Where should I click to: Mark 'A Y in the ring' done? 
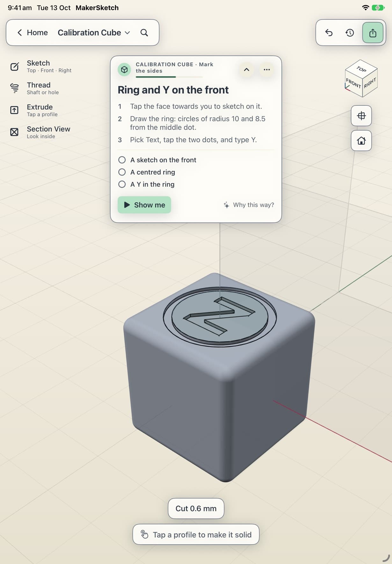(x=122, y=184)
